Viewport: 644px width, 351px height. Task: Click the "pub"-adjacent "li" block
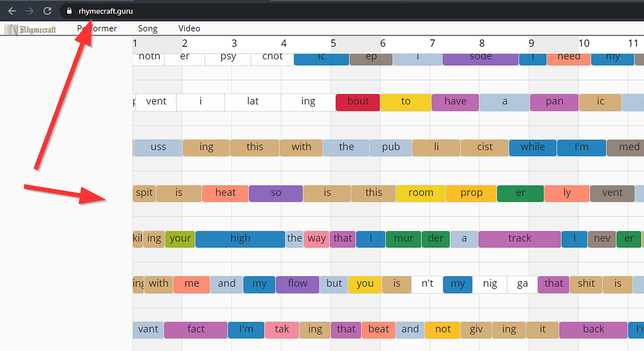436,147
